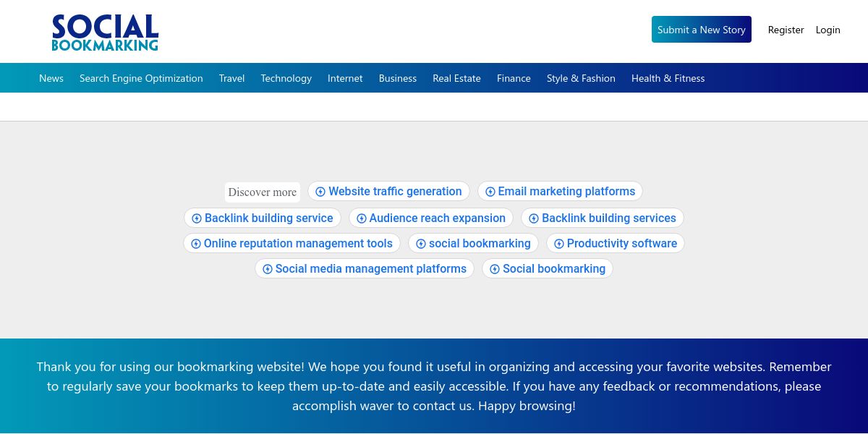The image size is (868, 434).
Task: Open the Register page
Action: (786, 30)
